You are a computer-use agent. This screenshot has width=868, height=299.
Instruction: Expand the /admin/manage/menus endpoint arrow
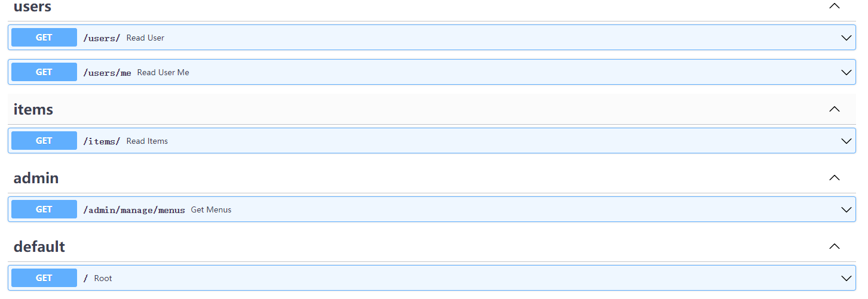click(846, 209)
